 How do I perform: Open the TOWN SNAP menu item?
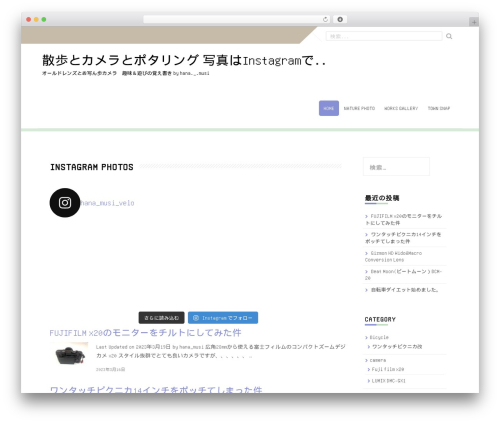439,108
